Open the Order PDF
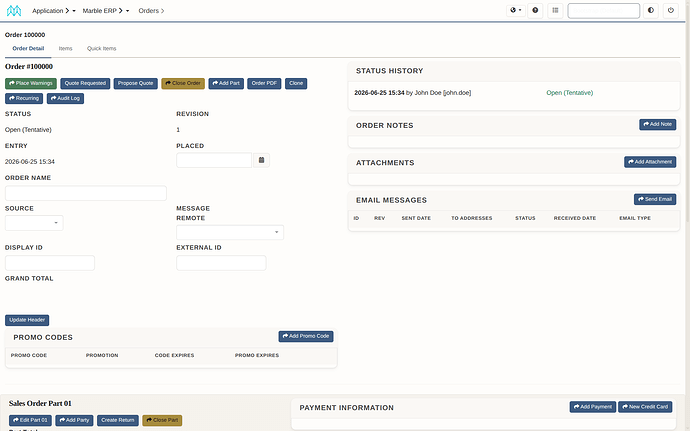Viewport: 690px width, 431px height. coord(264,83)
